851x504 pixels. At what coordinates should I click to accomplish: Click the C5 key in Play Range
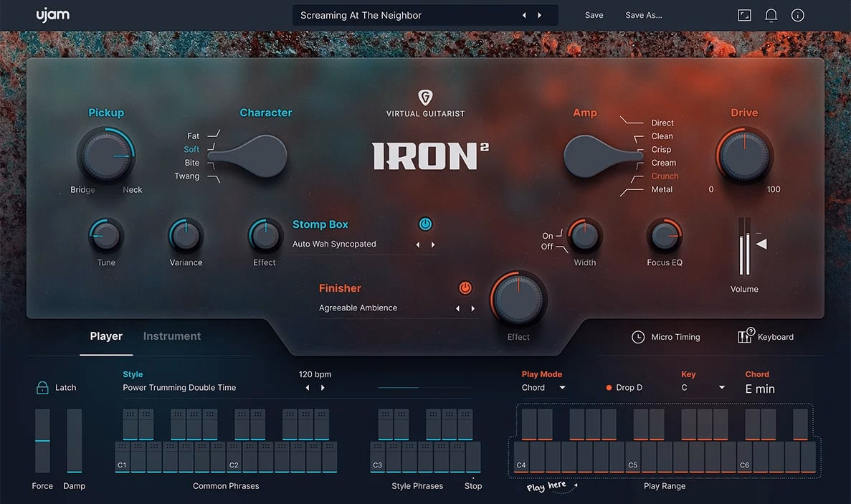[633, 457]
